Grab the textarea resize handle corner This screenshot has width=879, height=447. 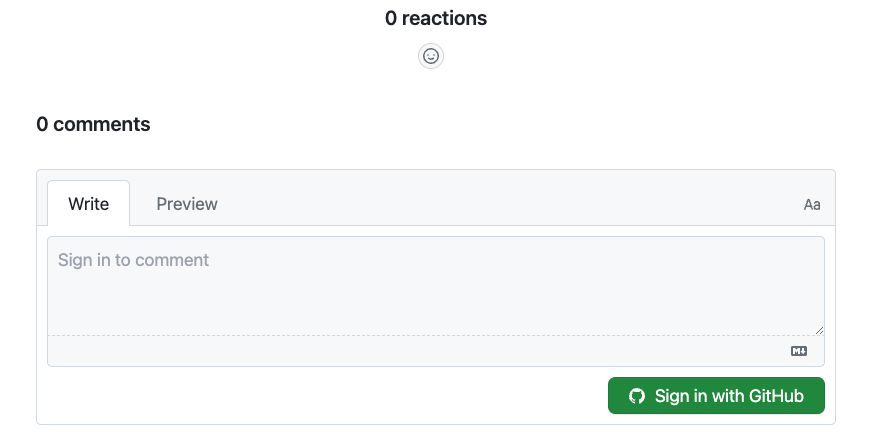click(819, 330)
